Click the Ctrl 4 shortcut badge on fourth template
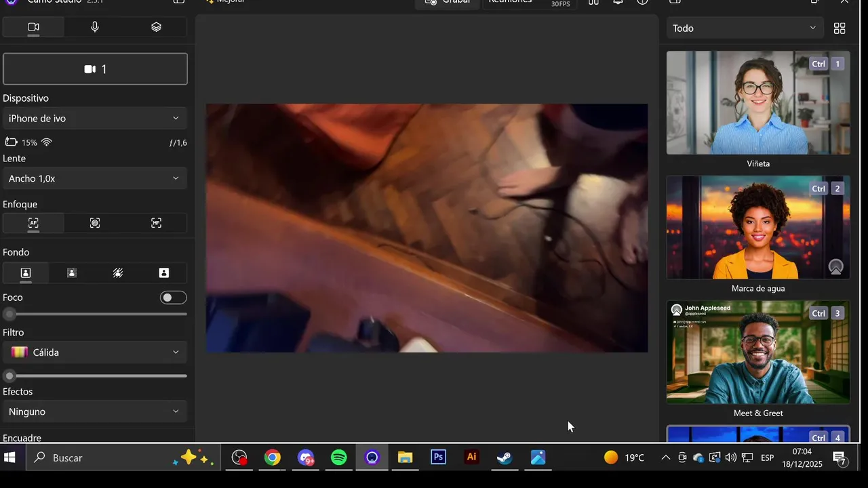This screenshot has height=488, width=868. [x=827, y=437]
